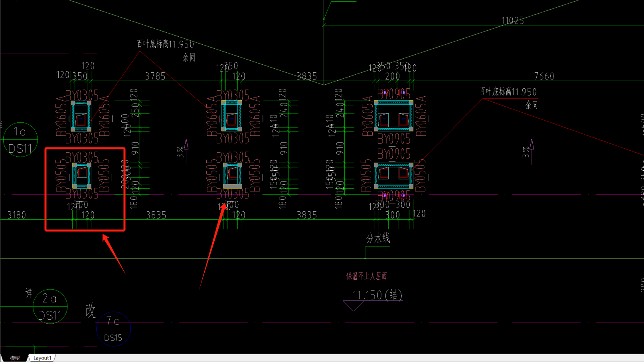The image size is (644, 362).
Task: Switch to the 模型 model tab
Action: point(15,358)
